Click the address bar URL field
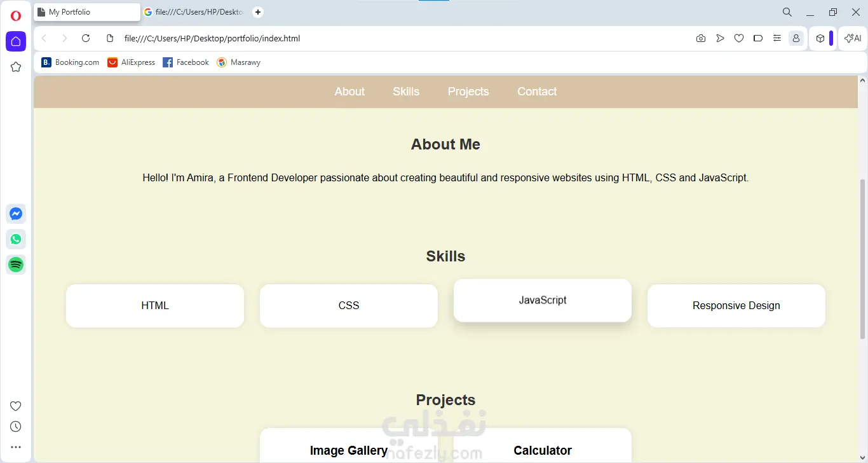The height and width of the screenshot is (463, 868). pyautogui.click(x=212, y=38)
